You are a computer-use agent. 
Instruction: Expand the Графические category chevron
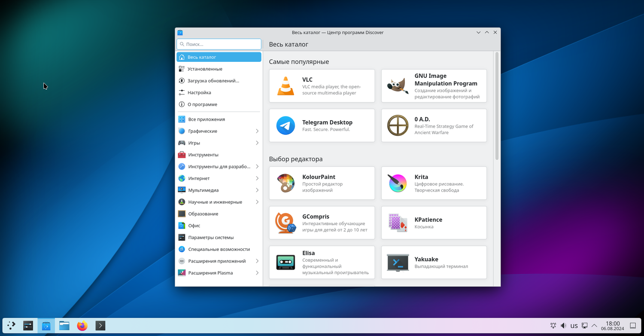coord(257,131)
